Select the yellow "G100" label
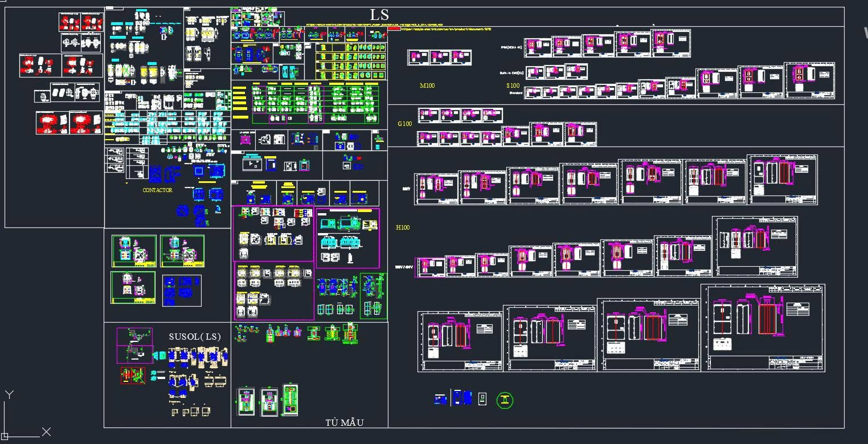868x444 pixels. (x=404, y=124)
